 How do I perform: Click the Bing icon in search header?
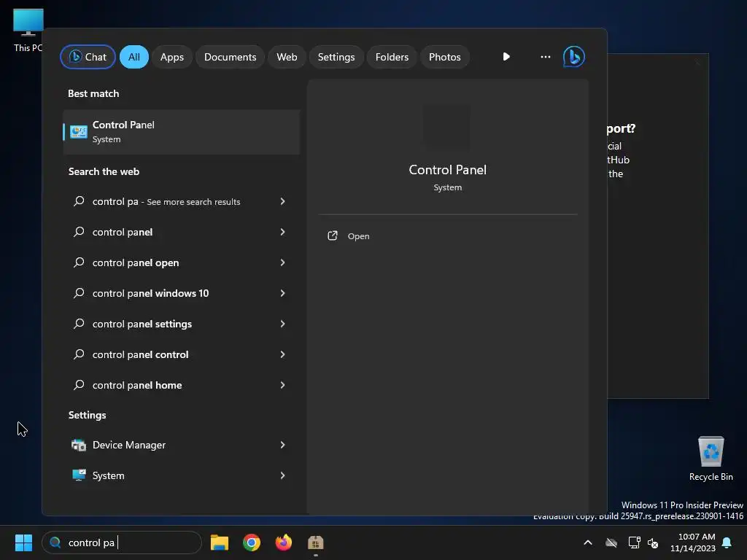(574, 57)
